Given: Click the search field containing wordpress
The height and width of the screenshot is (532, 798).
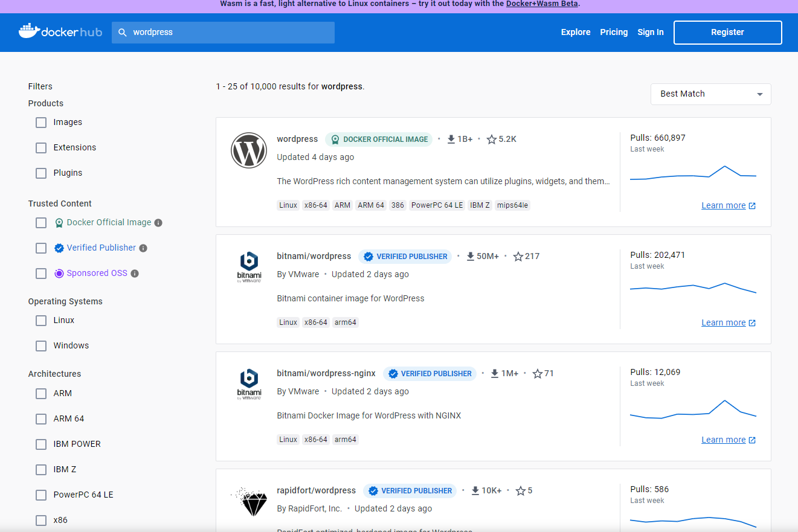Looking at the screenshot, I should pyautogui.click(x=223, y=33).
